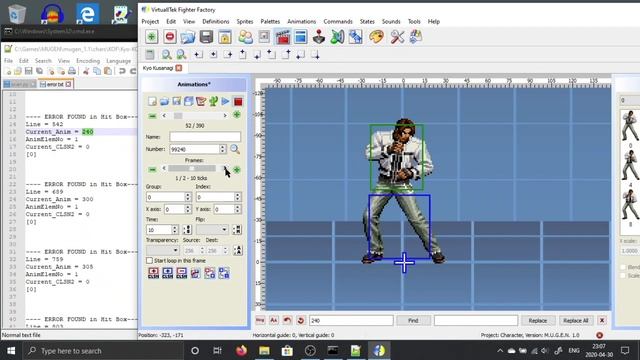Toggle the match-case Aa icon in find bar
Screen dimensions: 640x360
click(x=274, y=320)
